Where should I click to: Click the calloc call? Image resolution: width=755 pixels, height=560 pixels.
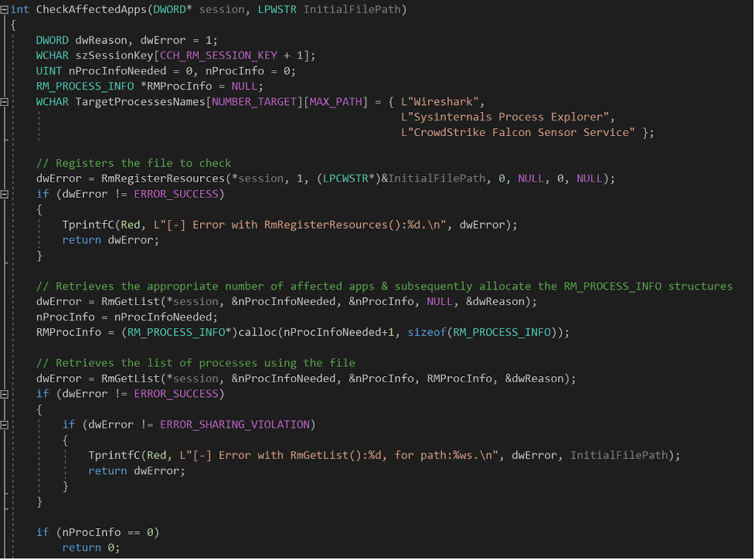257,332
